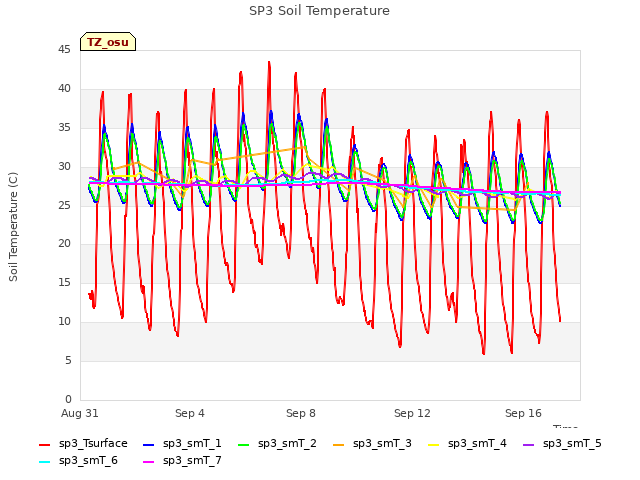Toggle the sp3_smT_4 legend entry
The height and width of the screenshot is (480, 640).
[467, 444]
